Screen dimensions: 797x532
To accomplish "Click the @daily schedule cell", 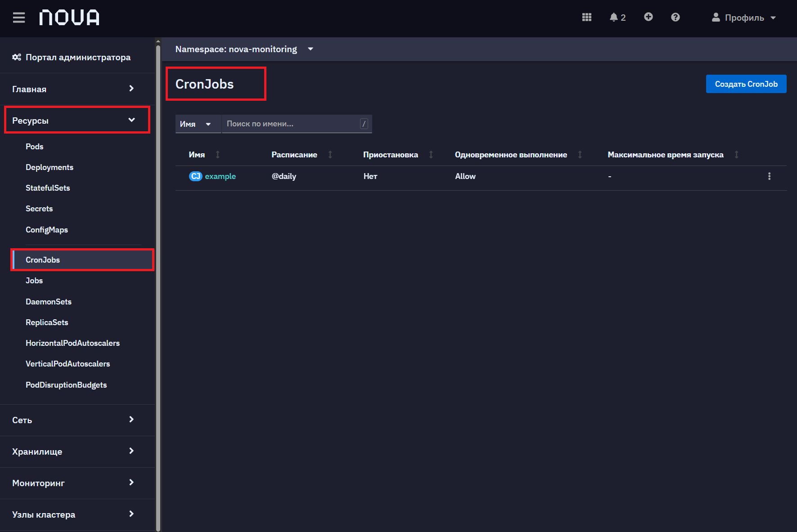I will (x=284, y=176).
